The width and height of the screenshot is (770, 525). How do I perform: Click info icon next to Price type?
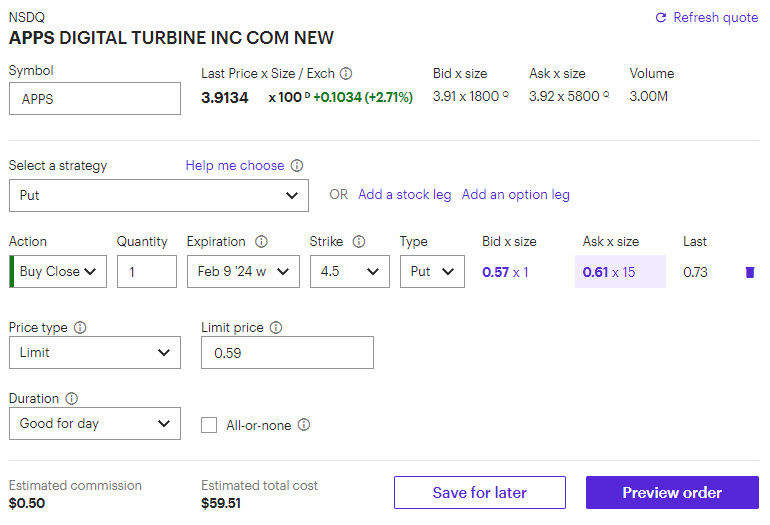click(80, 328)
